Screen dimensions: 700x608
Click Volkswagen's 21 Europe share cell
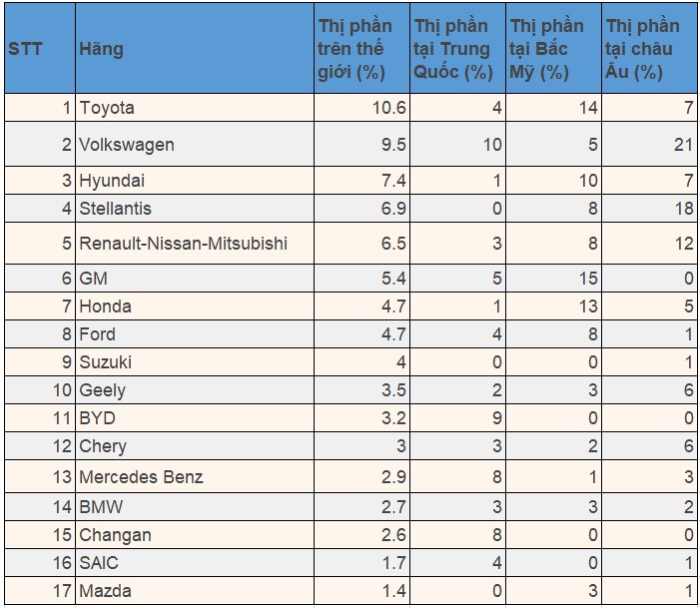click(649, 144)
